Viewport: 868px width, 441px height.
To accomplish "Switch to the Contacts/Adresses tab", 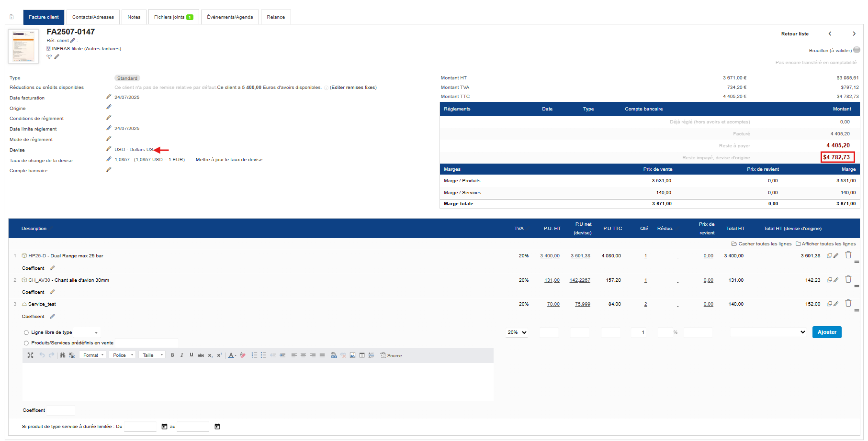I will 93,17.
